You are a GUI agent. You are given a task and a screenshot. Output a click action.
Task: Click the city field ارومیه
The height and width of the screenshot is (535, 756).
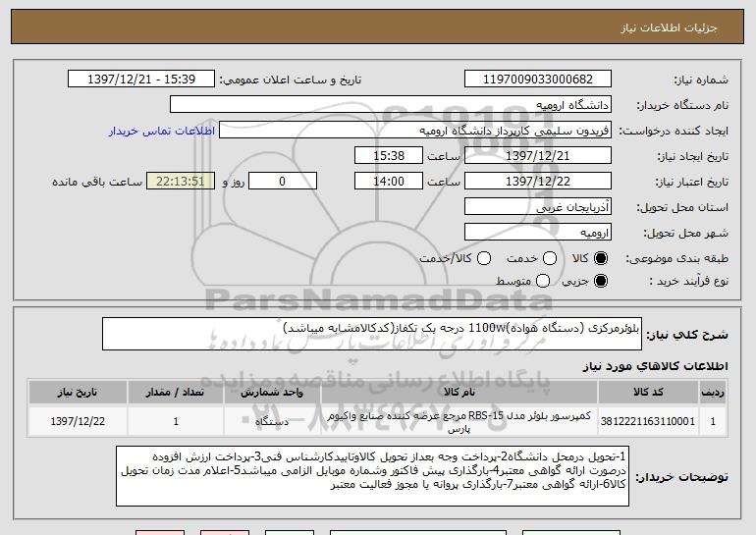pos(538,233)
